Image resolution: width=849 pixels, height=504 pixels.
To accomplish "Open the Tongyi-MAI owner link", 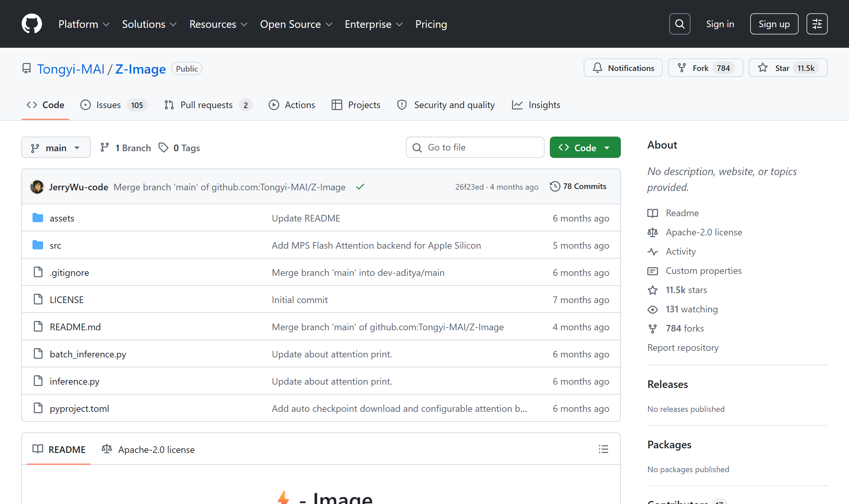I will (x=71, y=69).
